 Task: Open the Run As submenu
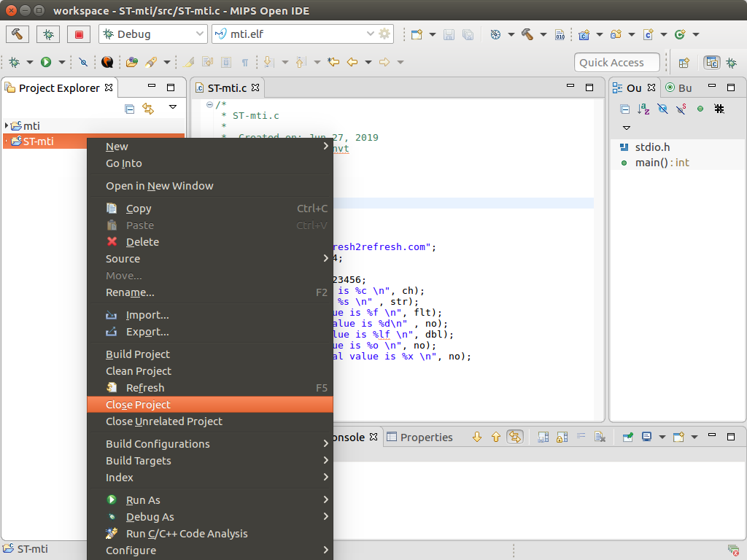pyautogui.click(x=210, y=500)
